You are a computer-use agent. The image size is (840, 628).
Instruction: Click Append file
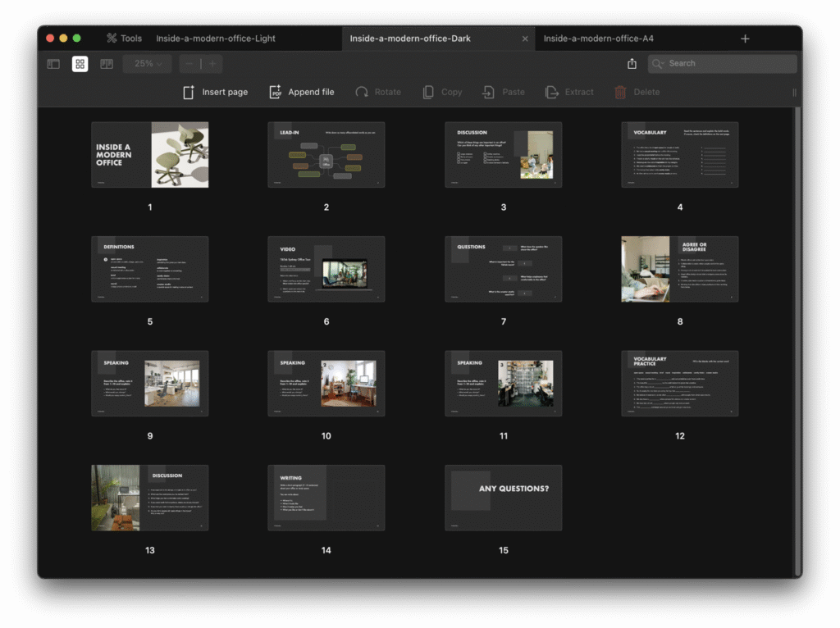(x=301, y=93)
